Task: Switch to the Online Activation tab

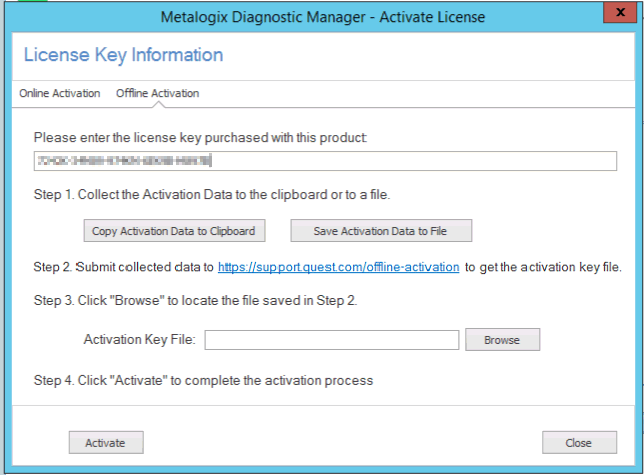Action: [x=60, y=94]
